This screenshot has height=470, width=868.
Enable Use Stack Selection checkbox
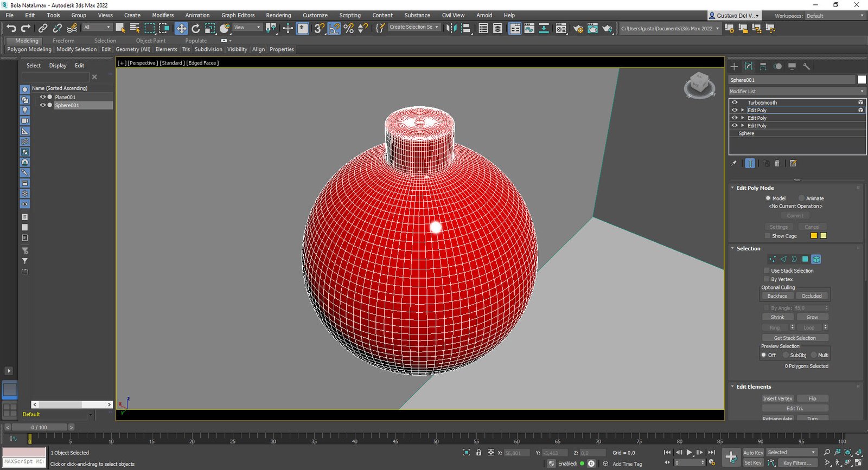[x=767, y=271]
